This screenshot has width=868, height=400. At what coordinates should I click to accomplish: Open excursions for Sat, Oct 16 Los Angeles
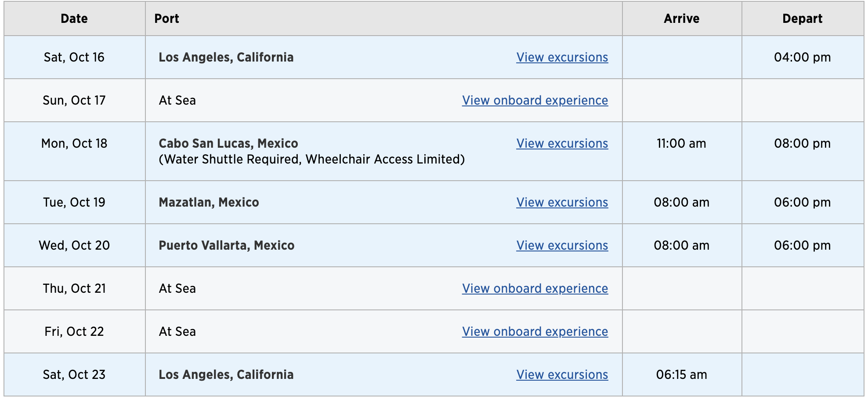point(562,57)
